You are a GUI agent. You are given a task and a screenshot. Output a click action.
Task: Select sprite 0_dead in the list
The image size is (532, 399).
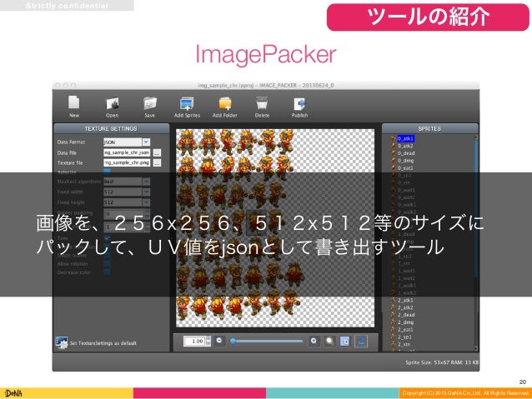tap(406, 153)
